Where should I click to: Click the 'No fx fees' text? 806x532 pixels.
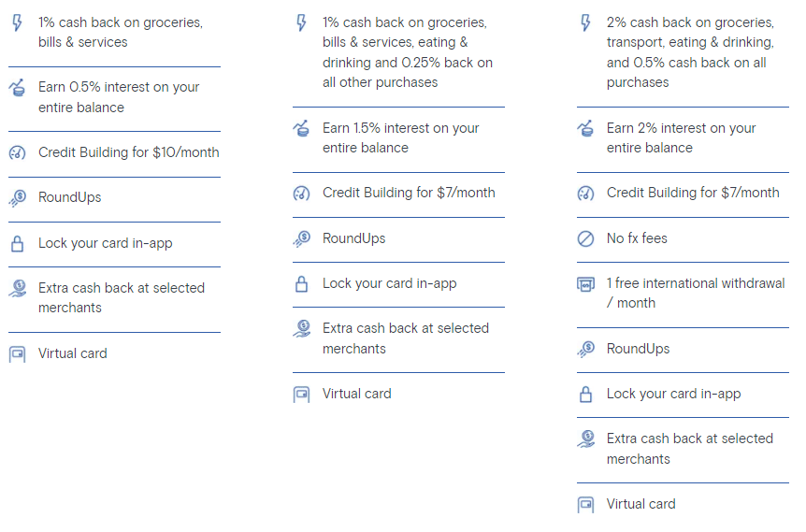[x=637, y=238]
